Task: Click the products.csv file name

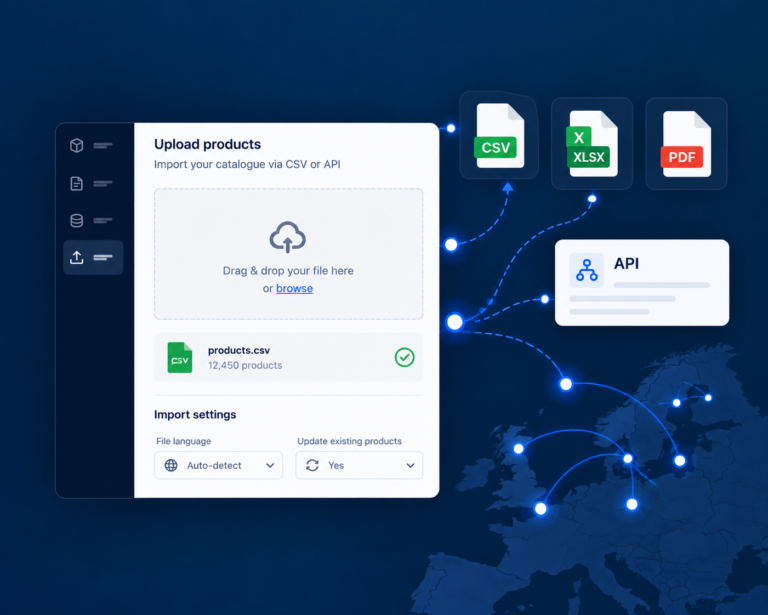Action: click(x=239, y=351)
